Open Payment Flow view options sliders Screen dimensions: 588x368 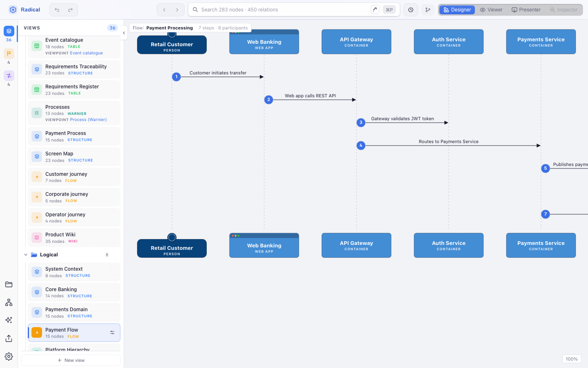coord(112,333)
